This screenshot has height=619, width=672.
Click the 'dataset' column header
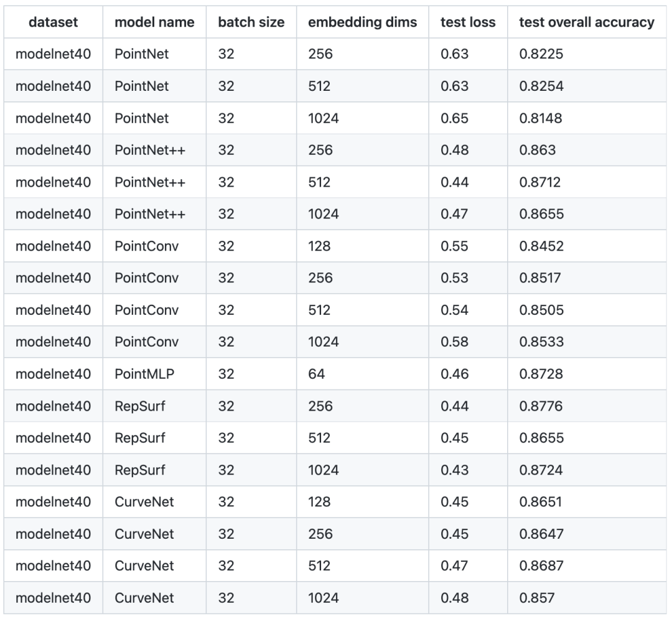(53, 22)
